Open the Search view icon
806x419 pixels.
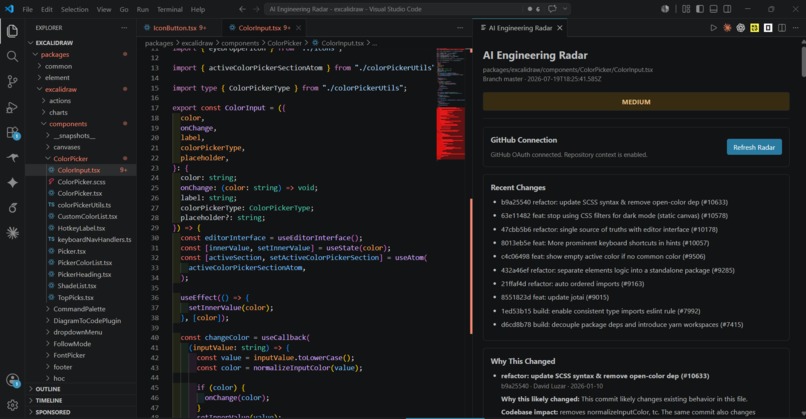pos(12,56)
